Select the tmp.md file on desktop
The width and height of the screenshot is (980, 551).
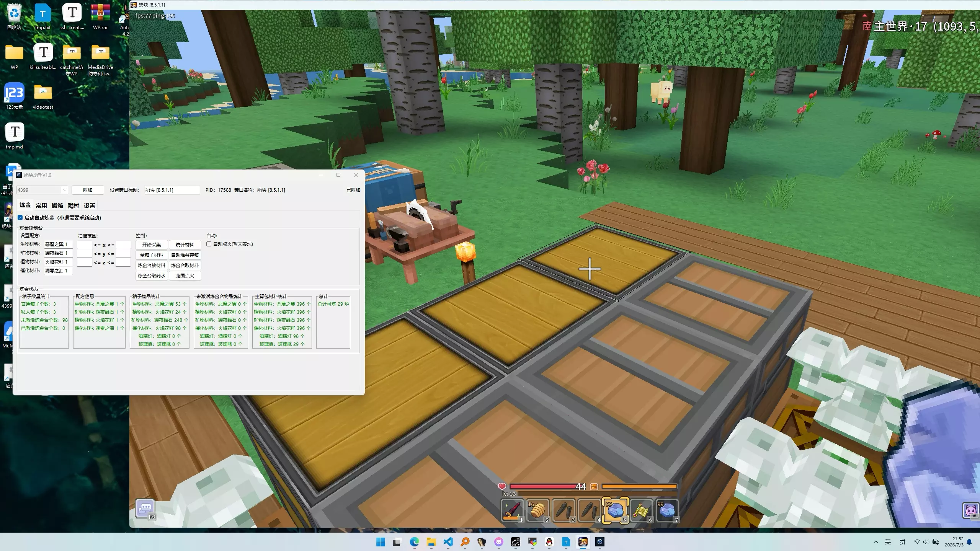14,136
